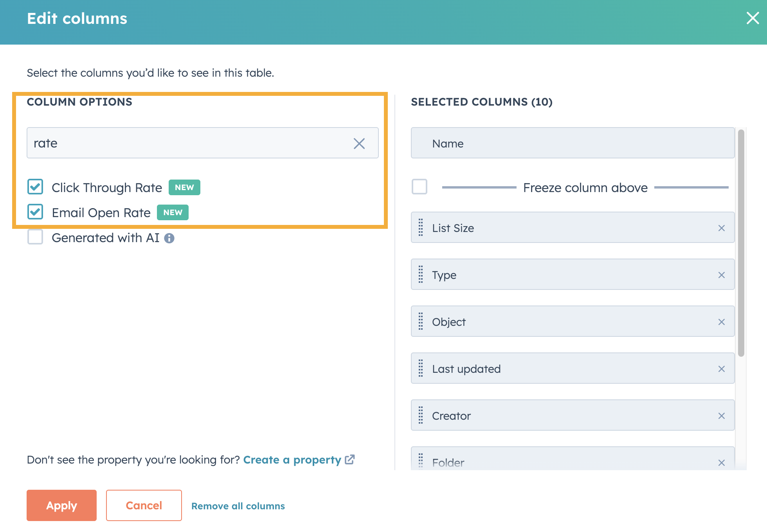Remove the Type column
The height and width of the screenshot is (532, 767).
click(721, 275)
